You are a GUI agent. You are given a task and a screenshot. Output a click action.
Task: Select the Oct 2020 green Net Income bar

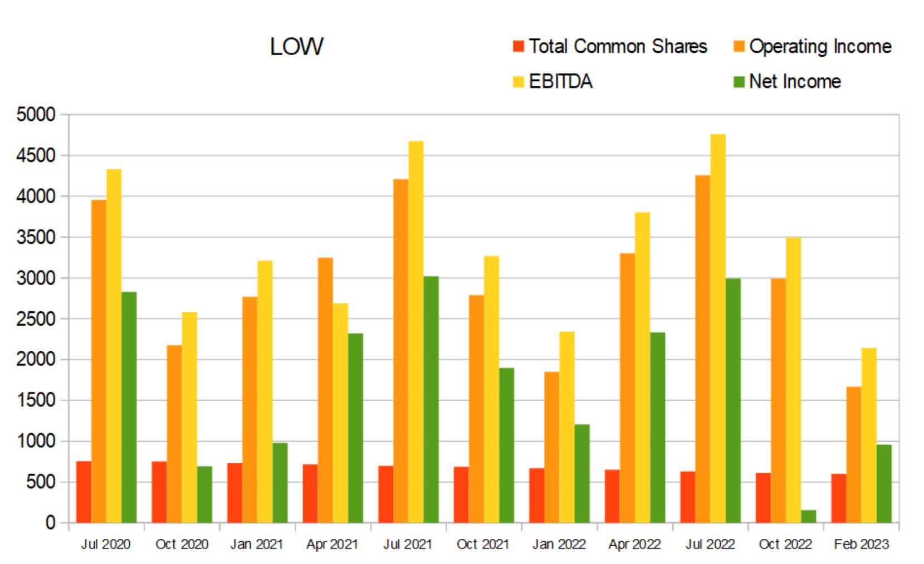(x=204, y=494)
